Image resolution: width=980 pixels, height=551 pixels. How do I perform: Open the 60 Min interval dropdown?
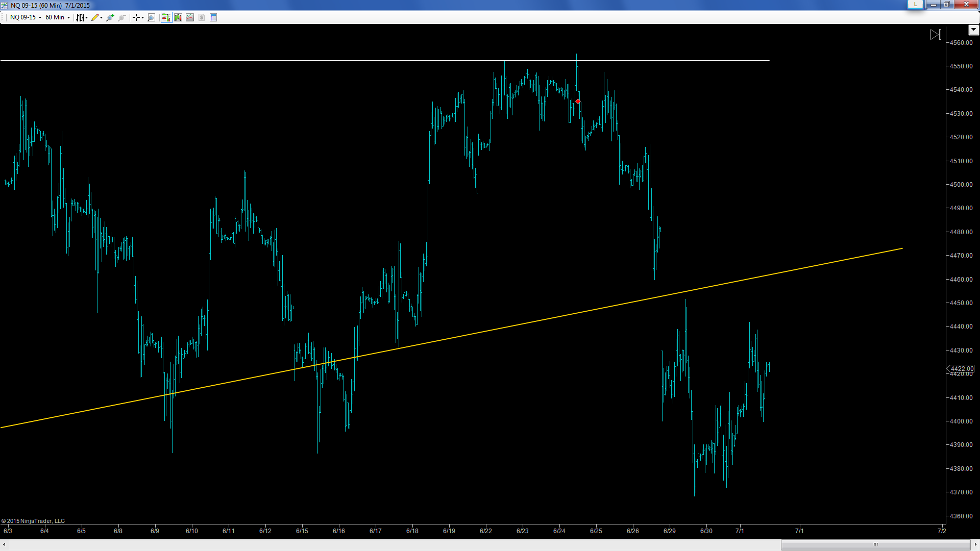[x=58, y=17]
